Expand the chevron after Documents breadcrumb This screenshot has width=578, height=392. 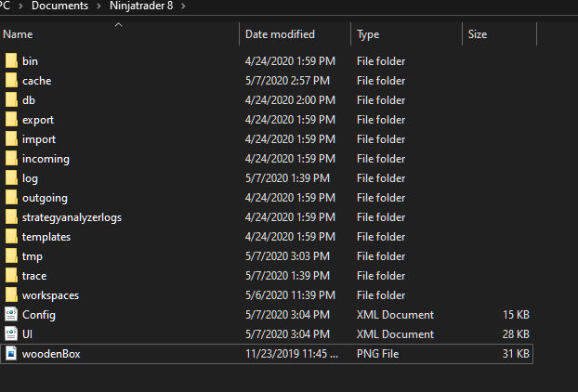pos(99,7)
